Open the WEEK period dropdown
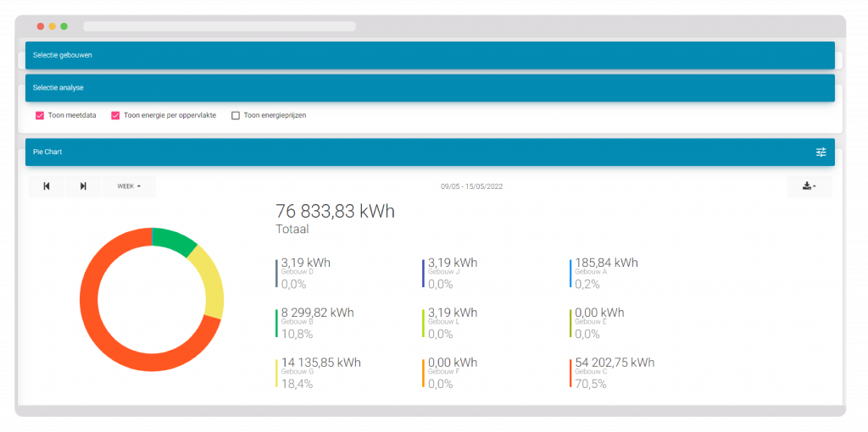Viewport: 868px width, 432px height. pos(129,186)
